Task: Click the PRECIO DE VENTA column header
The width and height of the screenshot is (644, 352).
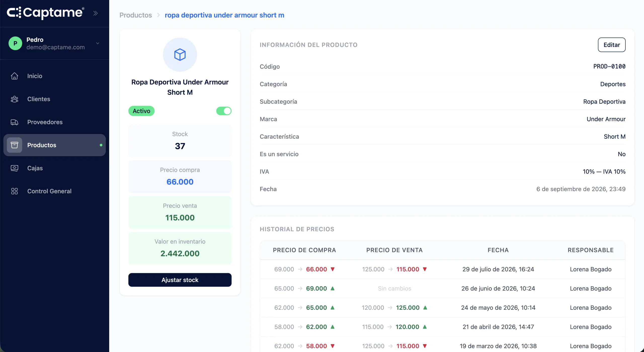Action: [x=394, y=250]
